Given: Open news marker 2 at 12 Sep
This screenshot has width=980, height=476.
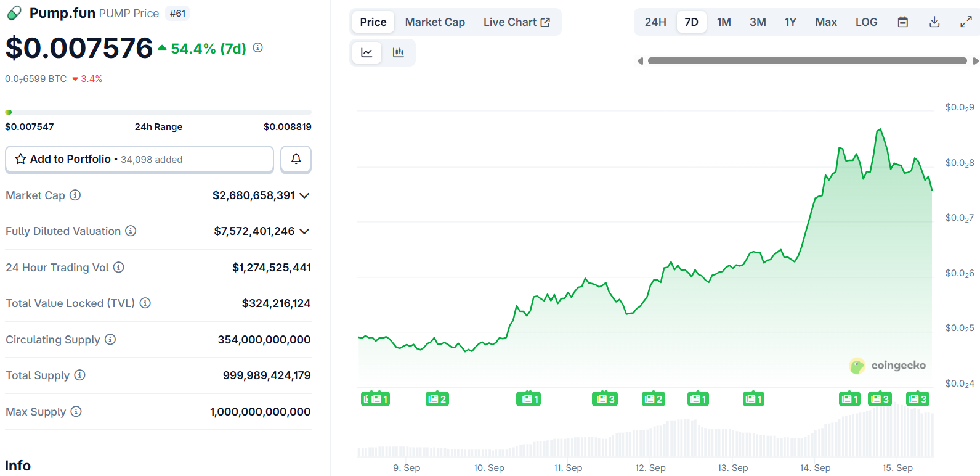Looking at the screenshot, I should 653,399.
